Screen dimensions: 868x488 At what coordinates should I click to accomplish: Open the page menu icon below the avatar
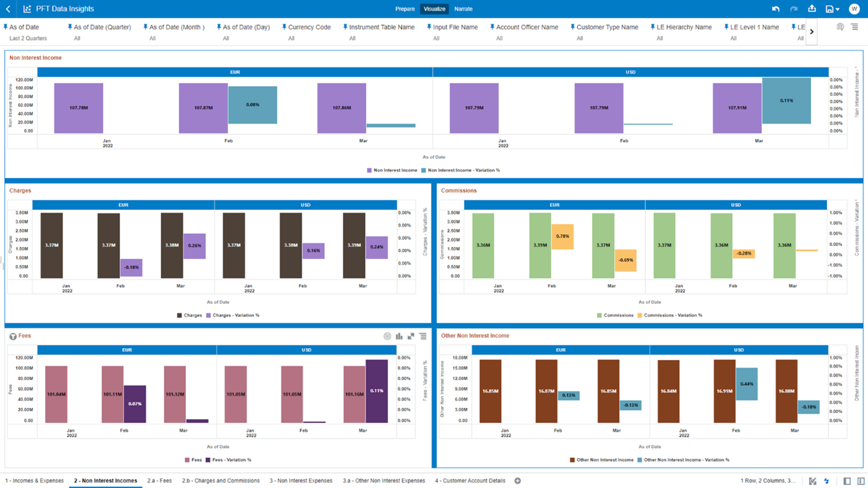pyautogui.click(x=855, y=27)
